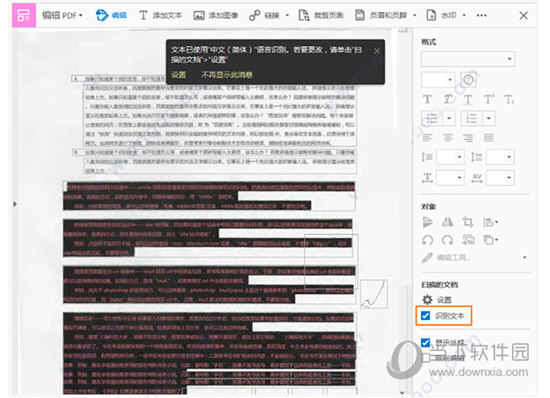Screen dimensions: 550x398
Task: Expand the 水印 (Watermark) dropdown arrow
Action: (464, 15)
